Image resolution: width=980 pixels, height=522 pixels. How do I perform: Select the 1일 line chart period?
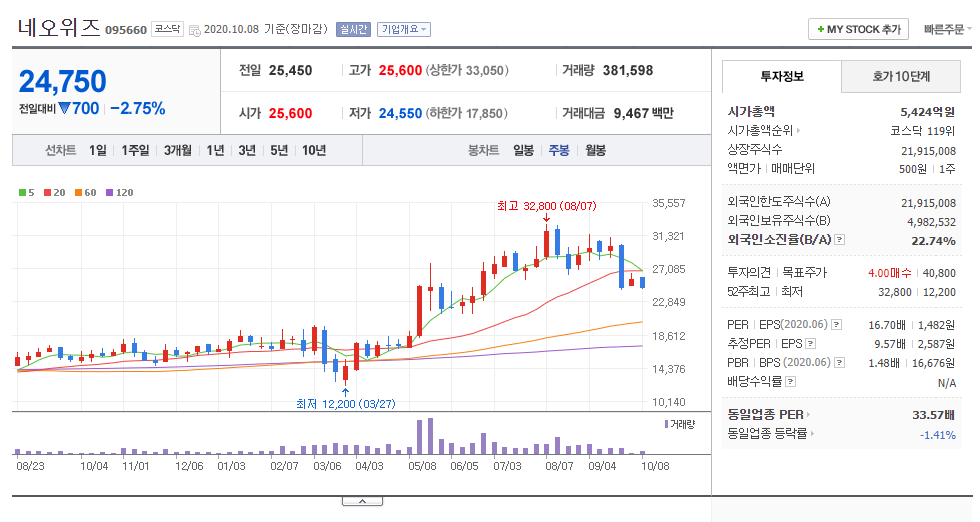click(98, 150)
